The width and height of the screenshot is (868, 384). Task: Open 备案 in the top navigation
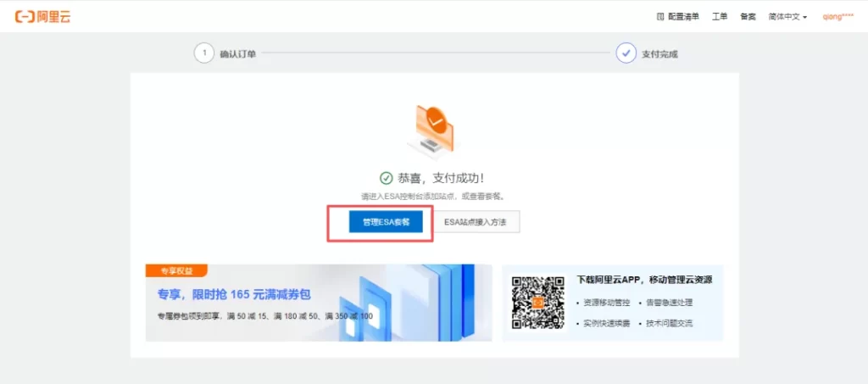point(748,16)
